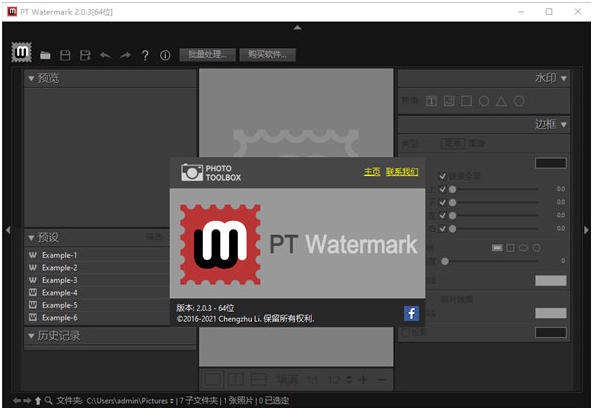This screenshot has width=593, height=408.
Task: Collapse the 历史记录 history panel
Action: (x=31, y=336)
